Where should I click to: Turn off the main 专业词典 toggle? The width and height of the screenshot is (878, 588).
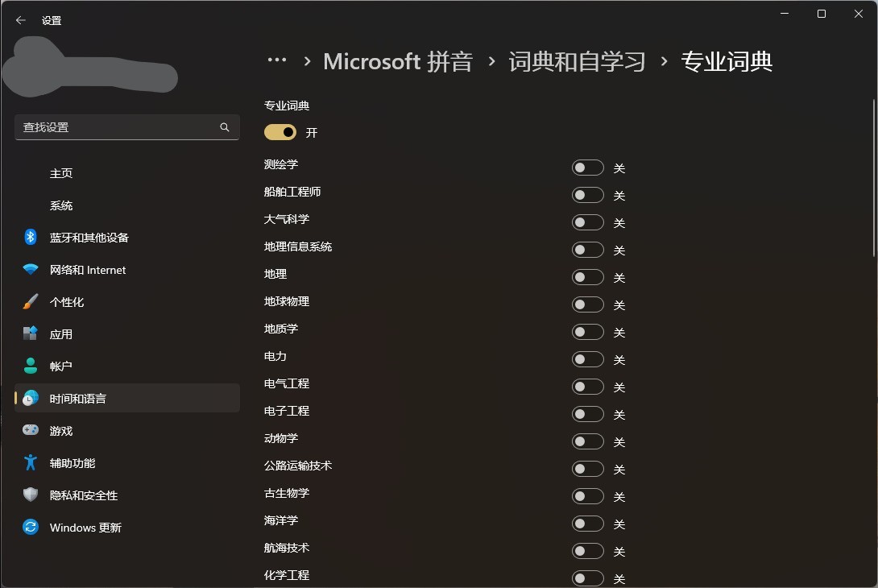point(280,132)
